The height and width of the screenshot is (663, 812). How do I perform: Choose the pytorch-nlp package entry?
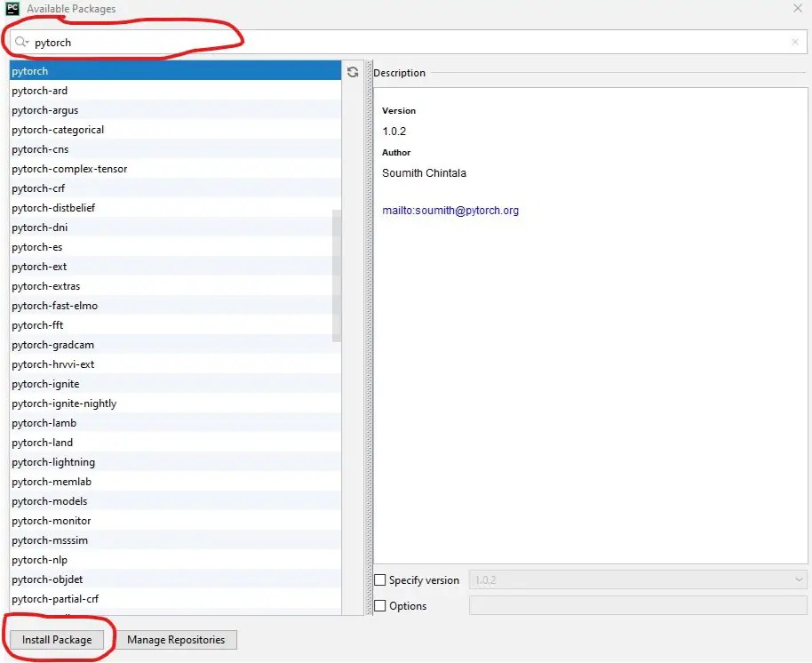pos(39,560)
